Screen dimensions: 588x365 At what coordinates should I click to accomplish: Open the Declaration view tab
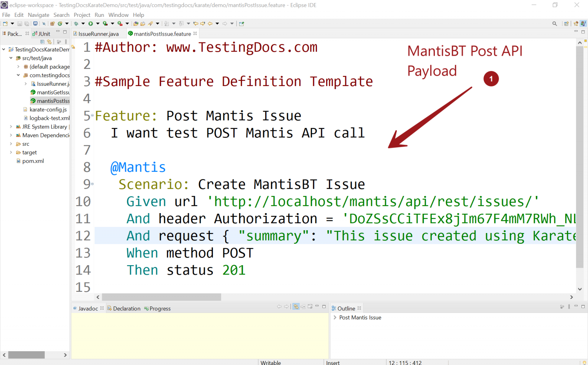126,308
